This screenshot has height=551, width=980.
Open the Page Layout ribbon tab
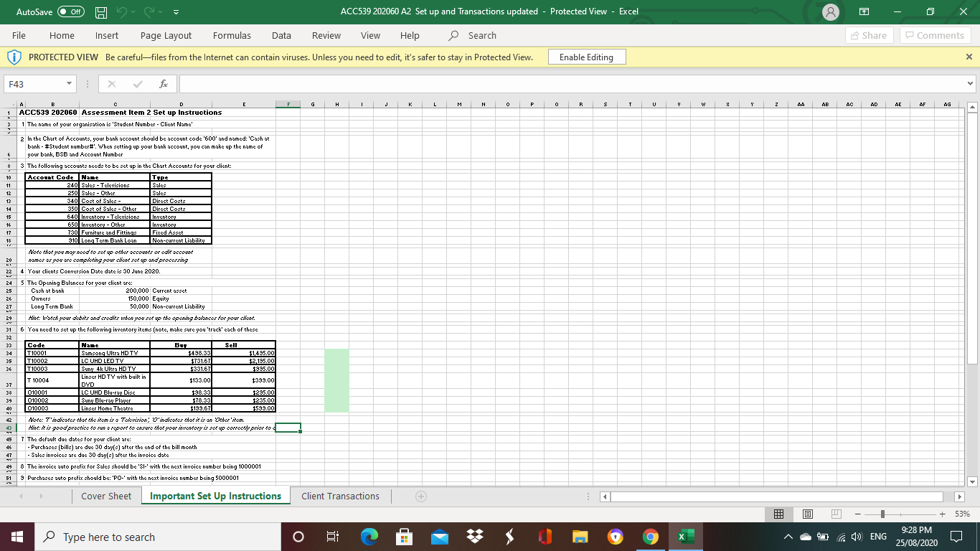coord(166,35)
